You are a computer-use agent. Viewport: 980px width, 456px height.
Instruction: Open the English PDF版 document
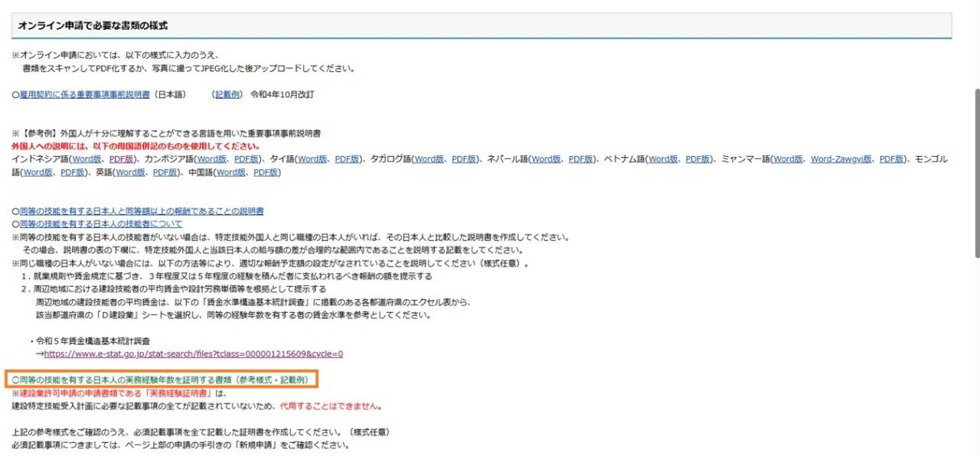tap(166, 173)
